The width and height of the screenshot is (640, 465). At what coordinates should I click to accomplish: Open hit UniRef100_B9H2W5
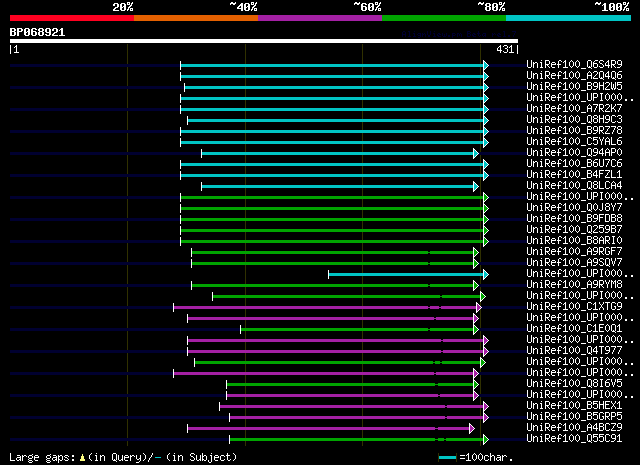574,86
